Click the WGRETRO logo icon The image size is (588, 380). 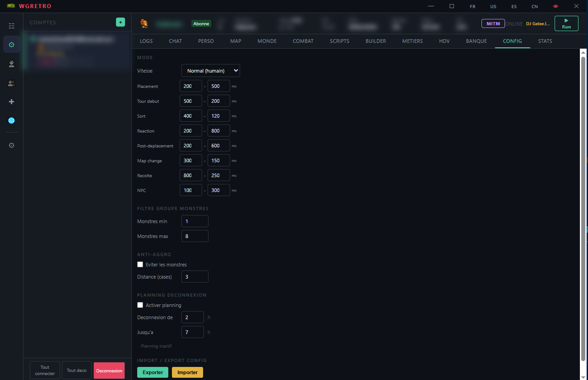point(10,6)
